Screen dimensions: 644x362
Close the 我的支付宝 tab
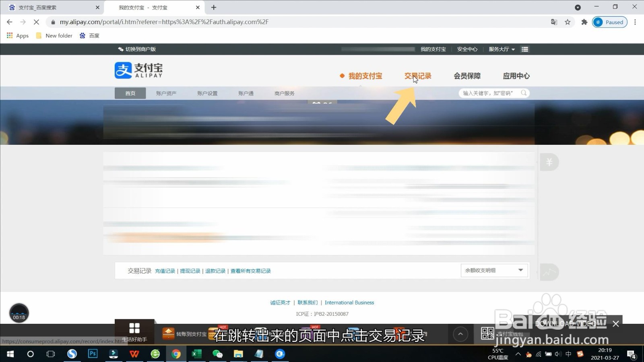coord(198,7)
